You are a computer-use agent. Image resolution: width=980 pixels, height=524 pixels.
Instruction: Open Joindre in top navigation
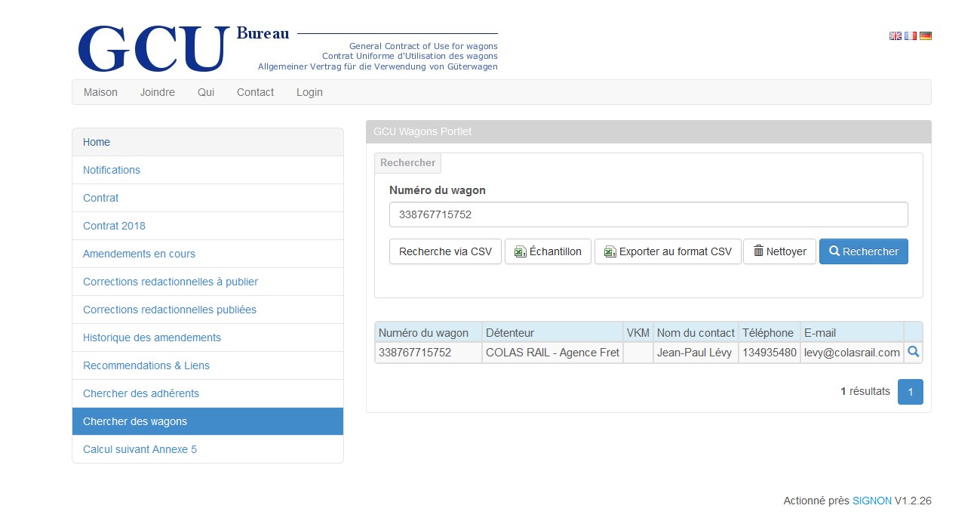(x=158, y=92)
